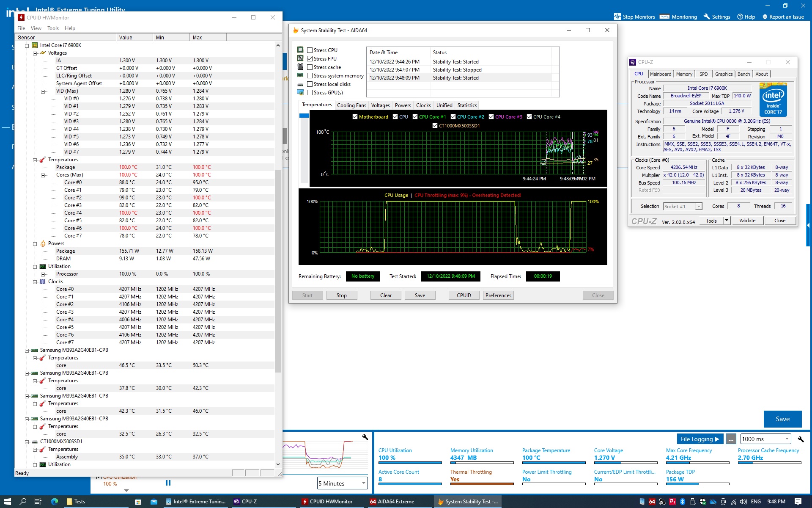Toggle the Motherboard temperature graph checkbox
The width and height of the screenshot is (812, 508).
355,117
